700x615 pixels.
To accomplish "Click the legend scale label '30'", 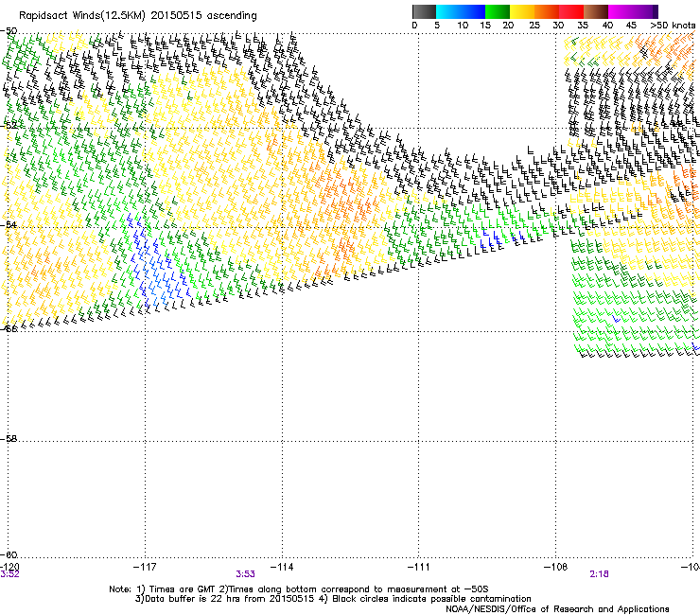I will tap(558, 26).
